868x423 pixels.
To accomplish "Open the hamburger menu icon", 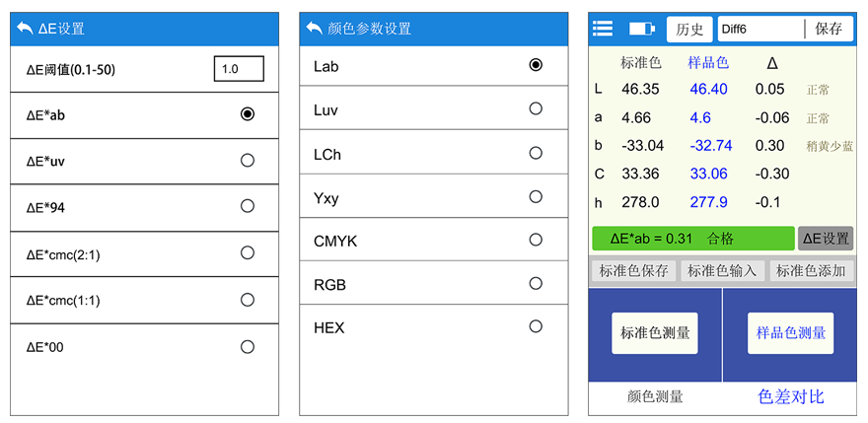I will tap(603, 29).
